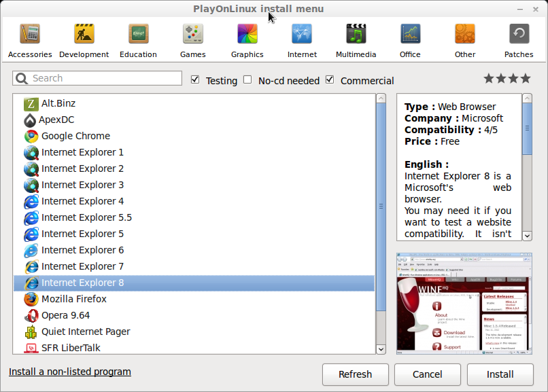Screen dimensions: 548x392
Task: Select the Internet Explorer 8 entry
Action: pos(194,283)
